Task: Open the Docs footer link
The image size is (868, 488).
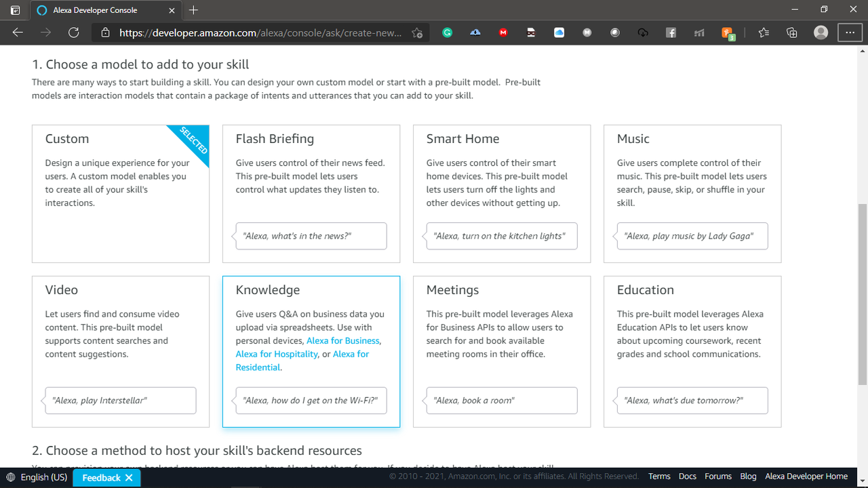Action: tap(688, 476)
